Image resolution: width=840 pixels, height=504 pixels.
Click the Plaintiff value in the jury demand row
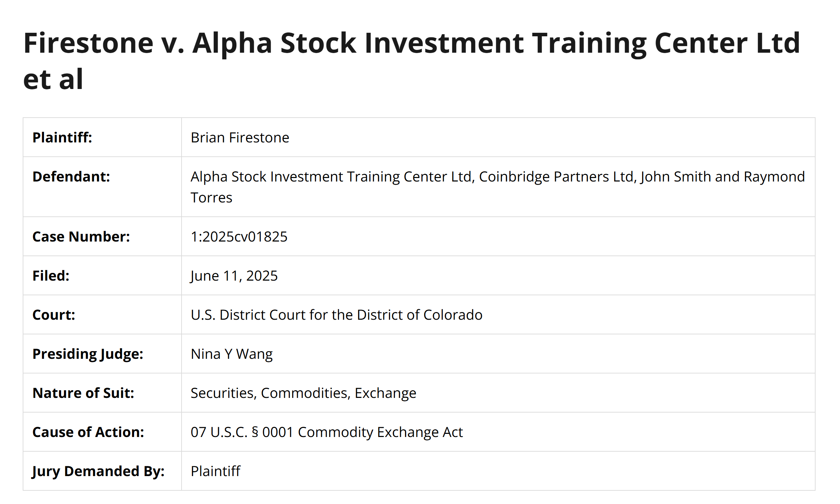(x=215, y=471)
